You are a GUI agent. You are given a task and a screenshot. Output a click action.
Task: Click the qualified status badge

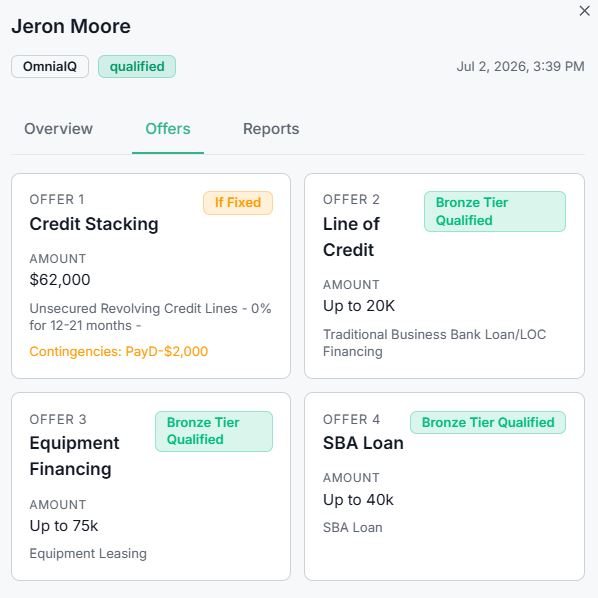(x=137, y=67)
